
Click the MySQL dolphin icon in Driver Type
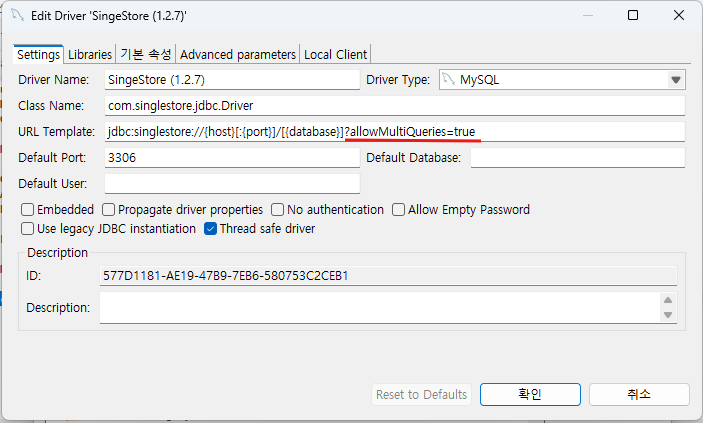pos(449,79)
